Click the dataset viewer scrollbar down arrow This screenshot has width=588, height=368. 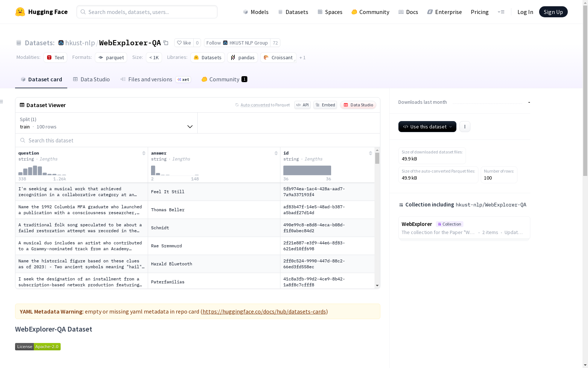[377, 286]
